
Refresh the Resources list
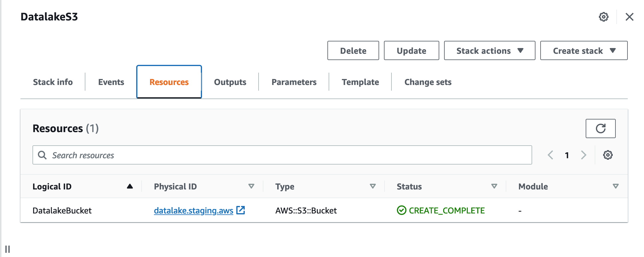pos(600,128)
